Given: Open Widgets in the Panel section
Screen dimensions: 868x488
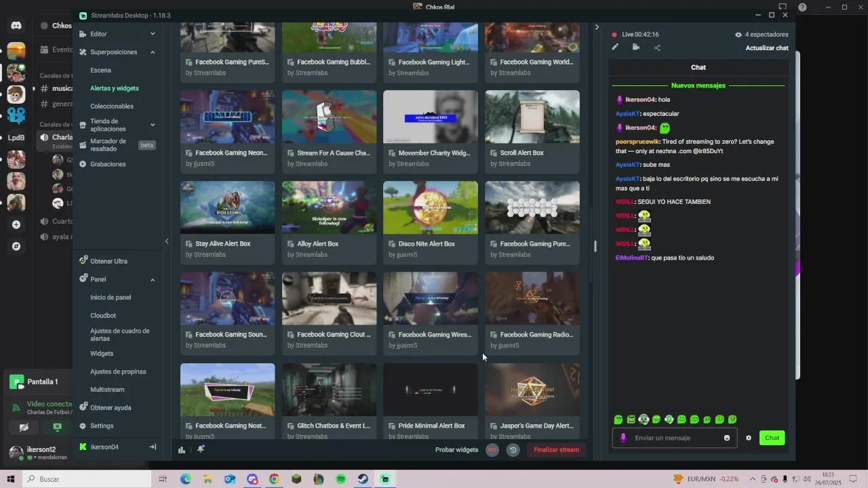Looking at the screenshot, I should tap(102, 354).
